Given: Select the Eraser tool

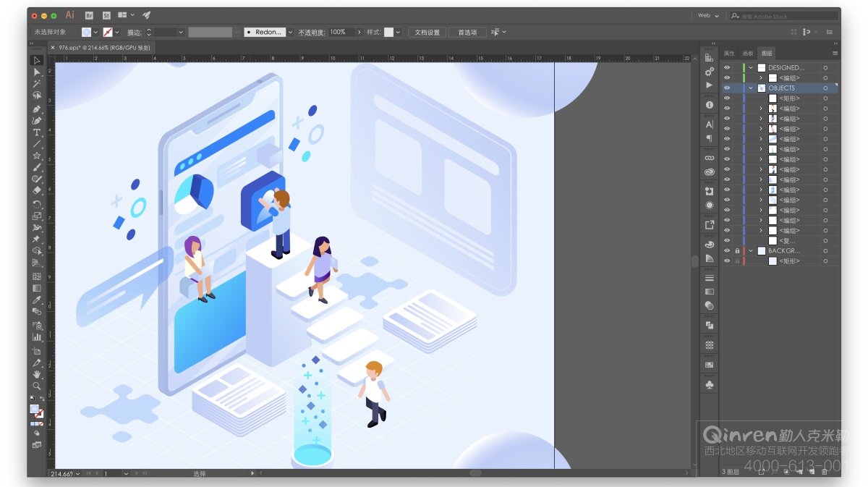Looking at the screenshot, I should (x=36, y=191).
